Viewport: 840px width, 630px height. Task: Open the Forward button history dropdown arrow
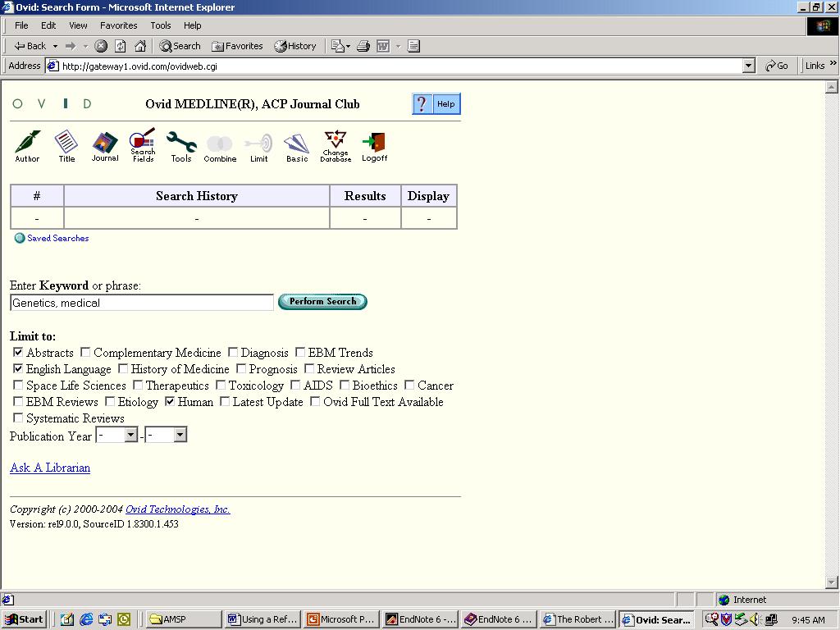click(x=85, y=47)
